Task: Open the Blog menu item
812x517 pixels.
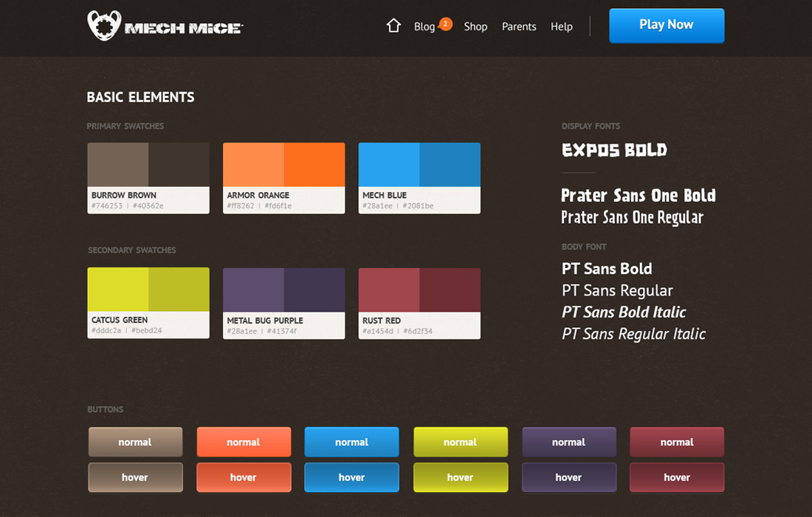Action: coord(424,27)
